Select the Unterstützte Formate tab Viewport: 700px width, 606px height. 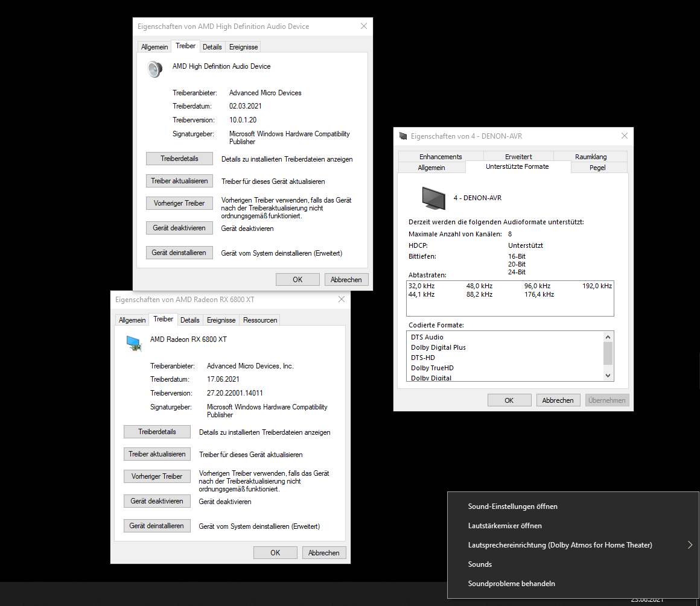[x=517, y=166]
